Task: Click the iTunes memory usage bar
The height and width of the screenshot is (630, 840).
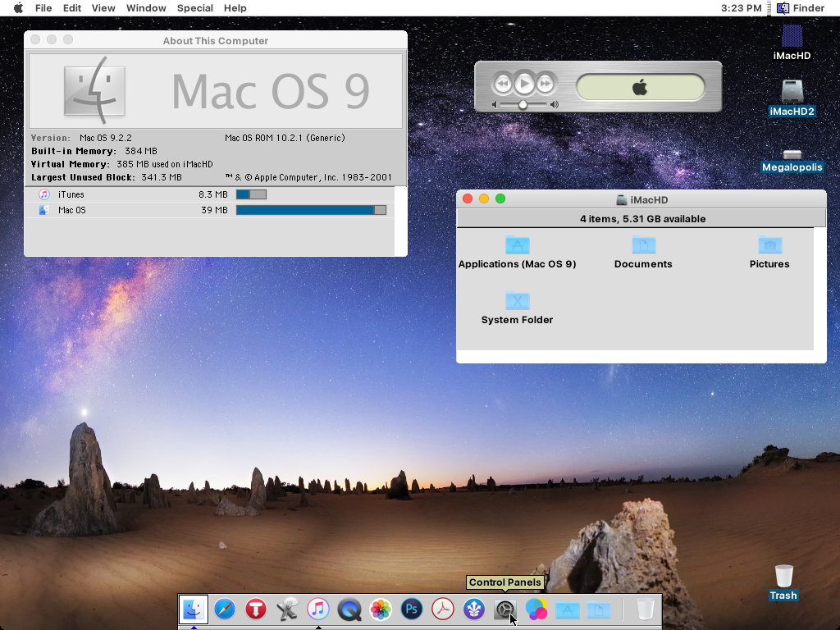Action: coord(251,194)
